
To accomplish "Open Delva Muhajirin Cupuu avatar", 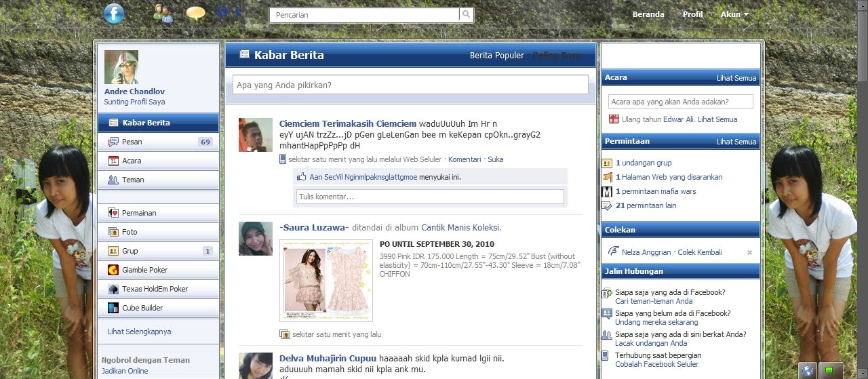I will pyautogui.click(x=256, y=366).
